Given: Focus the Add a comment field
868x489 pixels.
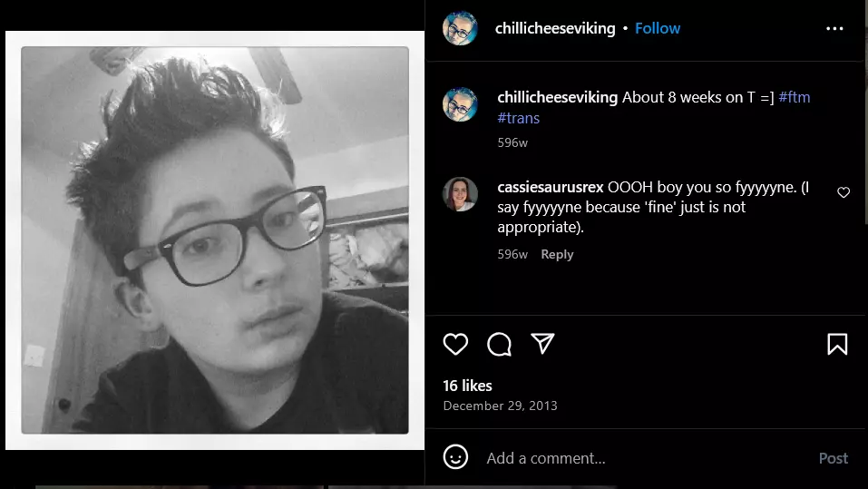Looking at the screenshot, I should (648, 458).
